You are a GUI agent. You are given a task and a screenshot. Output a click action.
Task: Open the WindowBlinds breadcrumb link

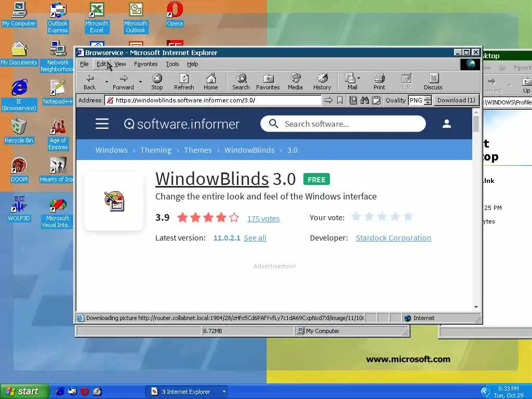click(x=249, y=150)
